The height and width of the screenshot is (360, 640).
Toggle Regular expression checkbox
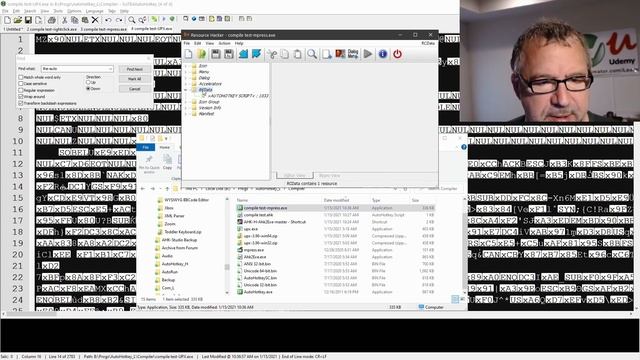click(x=21, y=90)
